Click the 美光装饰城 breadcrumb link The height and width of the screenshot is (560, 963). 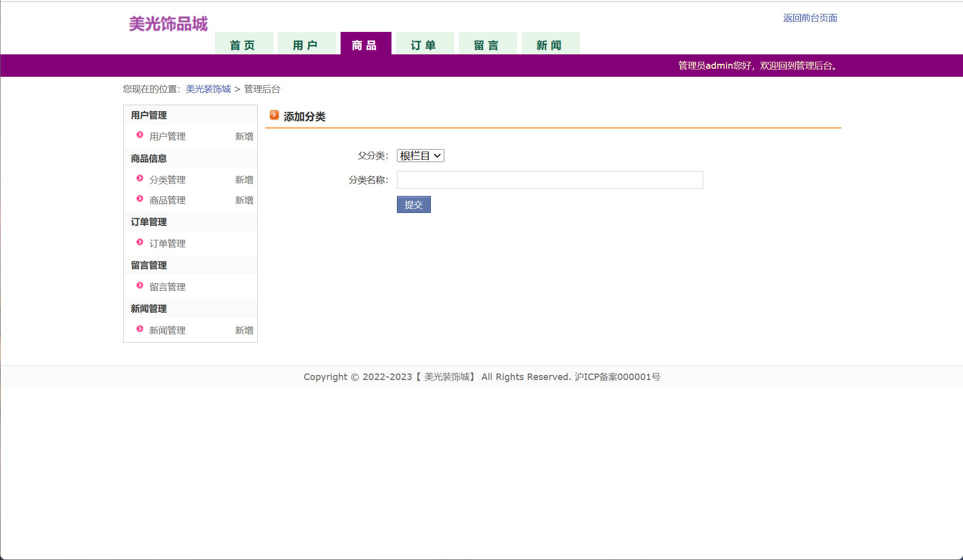click(x=208, y=89)
